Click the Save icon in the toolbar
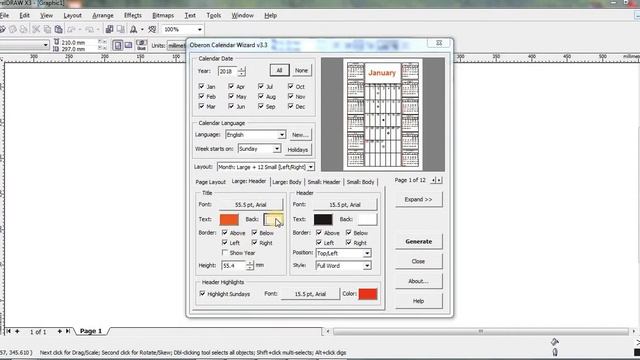 tap(13, 29)
